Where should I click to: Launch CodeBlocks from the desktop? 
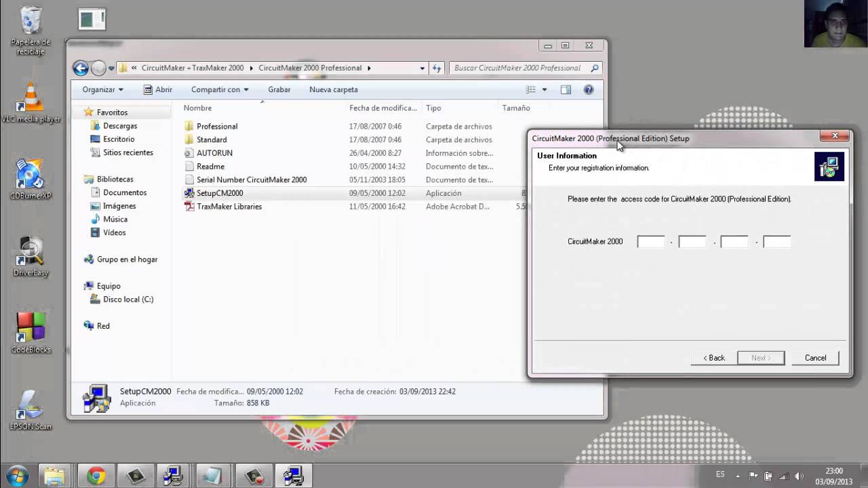[x=31, y=333]
